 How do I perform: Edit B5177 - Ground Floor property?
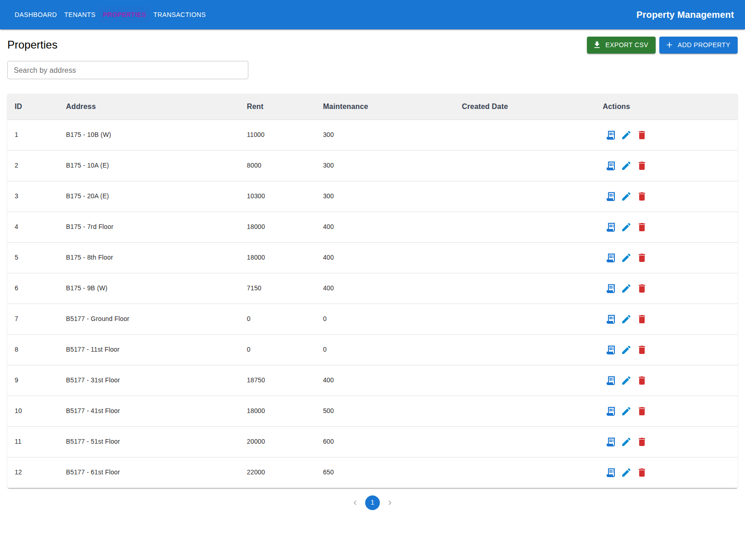tap(626, 319)
